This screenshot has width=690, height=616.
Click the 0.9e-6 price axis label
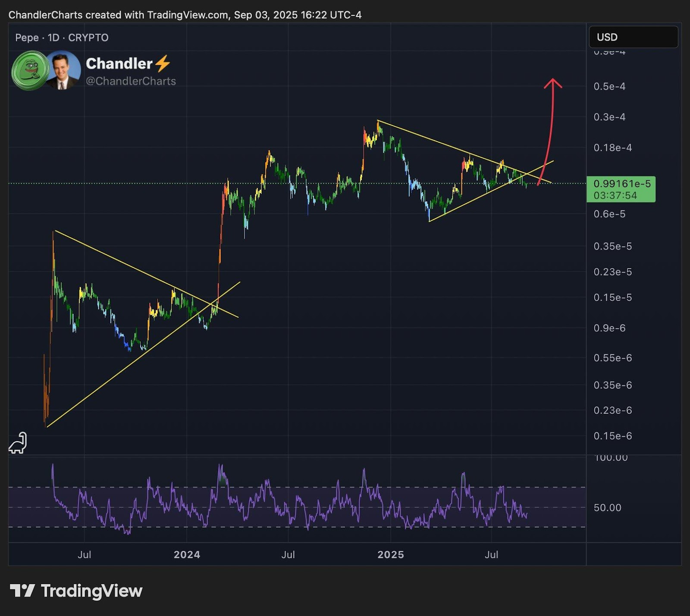tap(609, 328)
